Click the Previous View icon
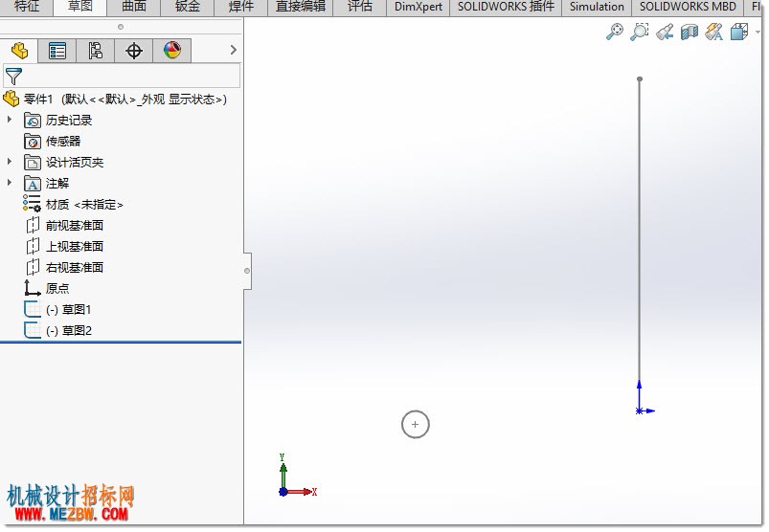 coord(664,33)
